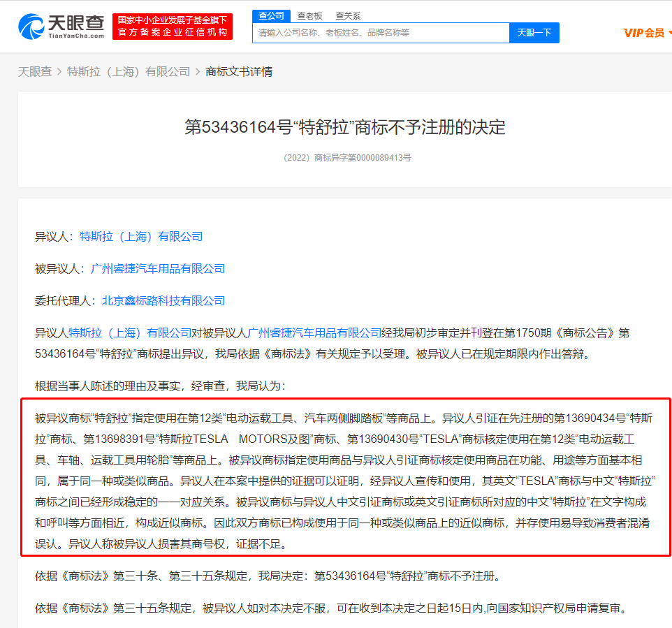Viewport: 672px width, 628px height.
Task: Click the document number under the title
Action: 347,158
